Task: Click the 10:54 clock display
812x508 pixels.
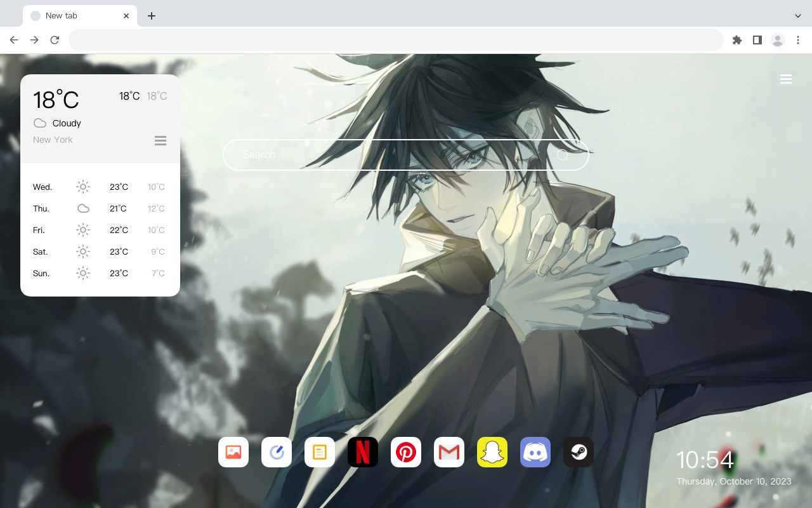Action: pos(705,460)
